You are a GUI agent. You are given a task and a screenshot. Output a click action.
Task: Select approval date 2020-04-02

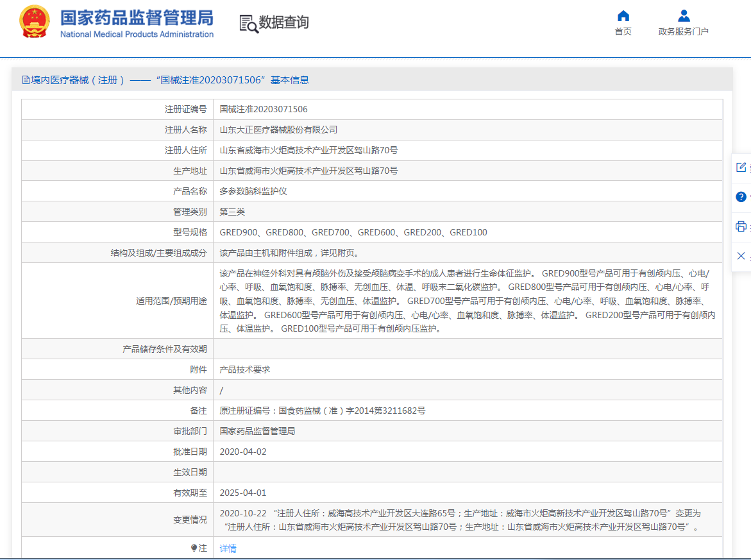pyautogui.click(x=243, y=452)
